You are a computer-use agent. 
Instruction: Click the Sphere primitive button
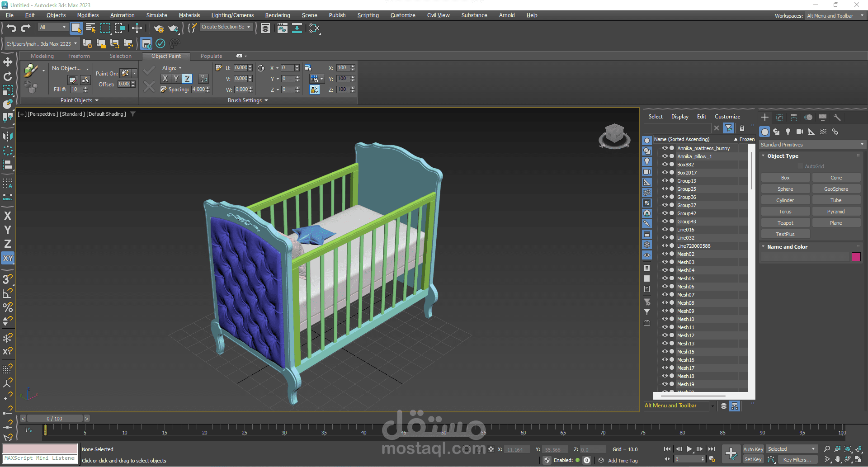[785, 189]
